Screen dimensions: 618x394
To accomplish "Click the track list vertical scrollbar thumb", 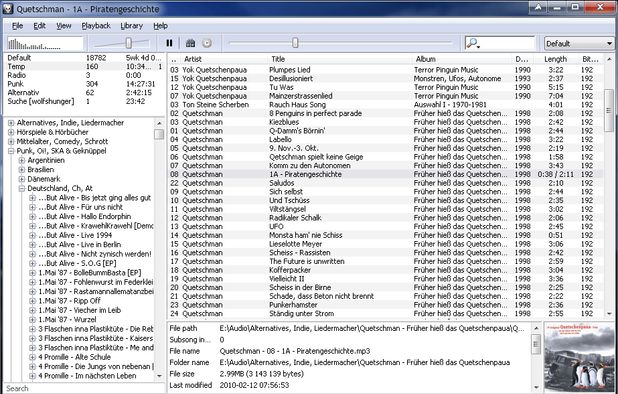I will pyautogui.click(x=609, y=110).
